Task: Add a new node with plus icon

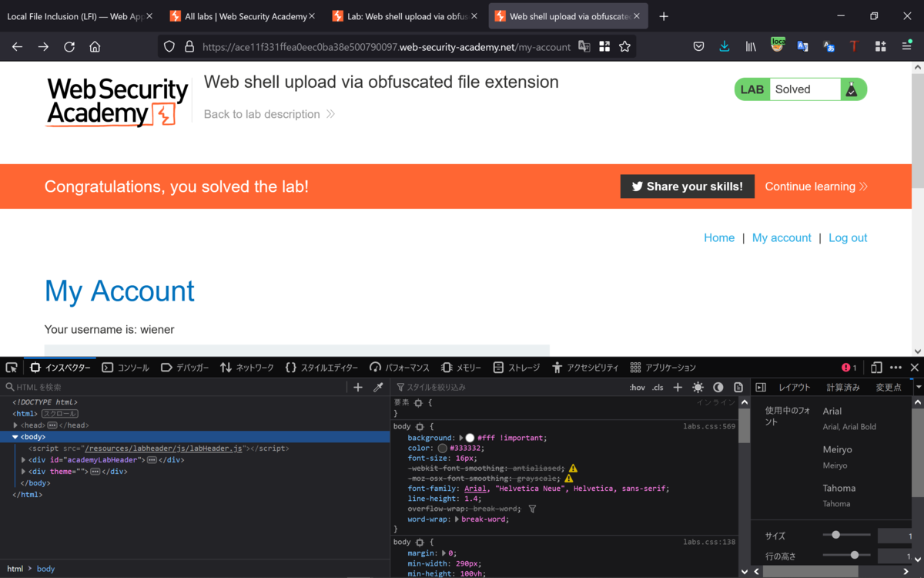Action: point(358,388)
